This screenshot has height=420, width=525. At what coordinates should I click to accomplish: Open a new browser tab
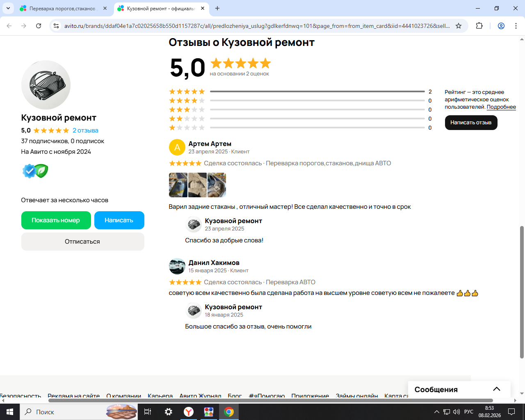(217, 8)
